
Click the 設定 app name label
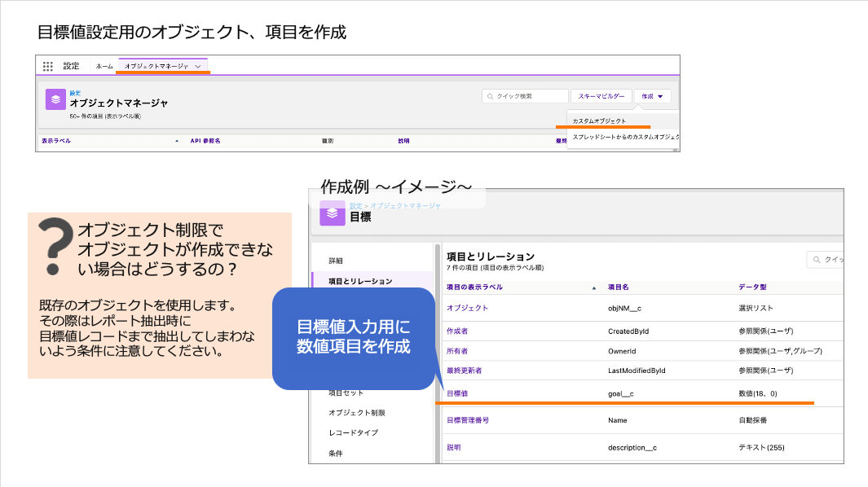click(71, 66)
